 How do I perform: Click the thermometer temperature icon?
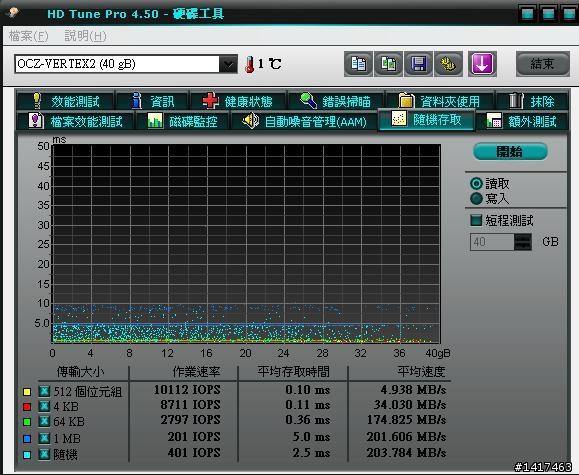(x=250, y=64)
